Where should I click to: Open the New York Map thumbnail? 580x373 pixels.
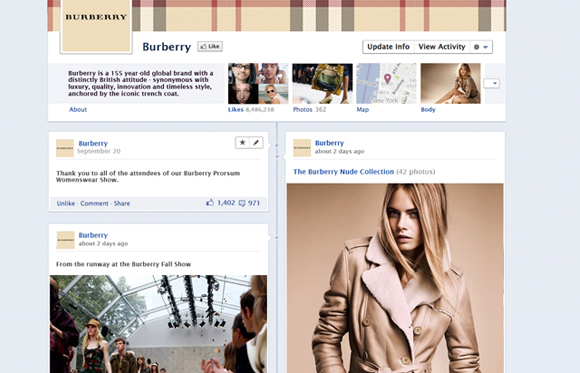(x=386, y=83)
